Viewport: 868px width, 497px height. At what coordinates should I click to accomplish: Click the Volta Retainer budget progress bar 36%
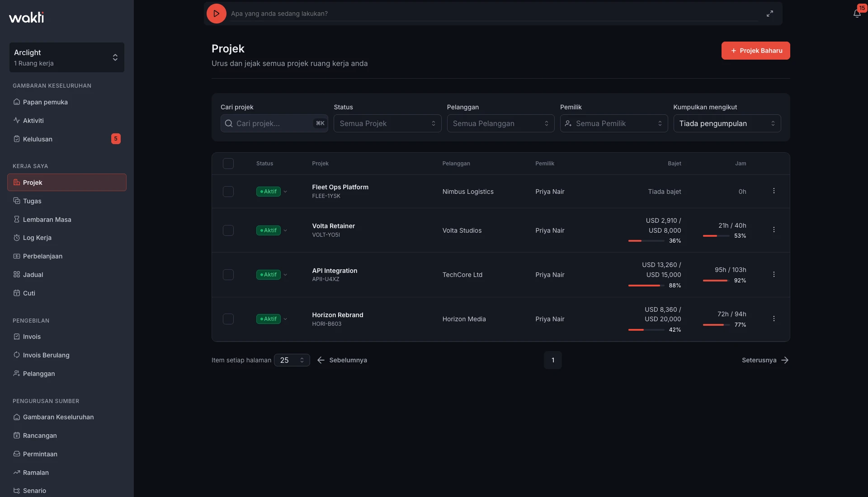click(x=646, y=241)
